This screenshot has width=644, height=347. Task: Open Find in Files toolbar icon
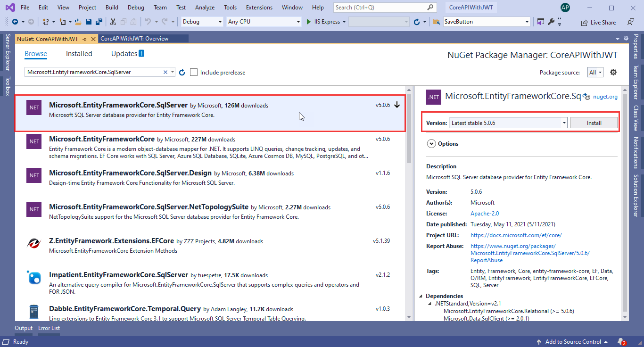pyautogui.click(x=437, y=22)
